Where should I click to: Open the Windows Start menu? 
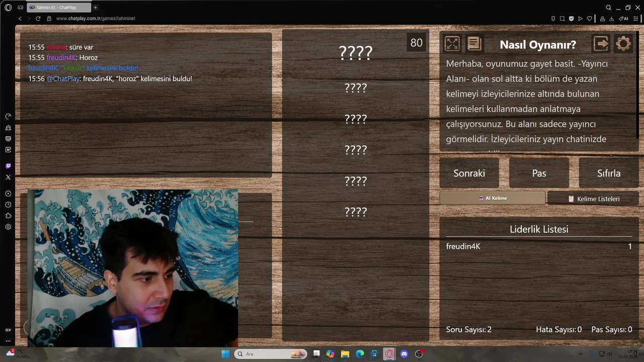point(225,354)
